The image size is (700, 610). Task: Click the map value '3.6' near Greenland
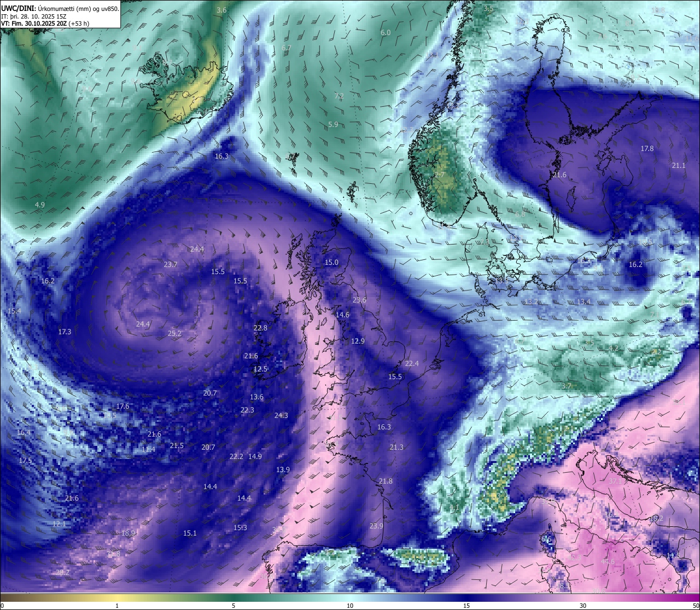[x=221, y=10]
